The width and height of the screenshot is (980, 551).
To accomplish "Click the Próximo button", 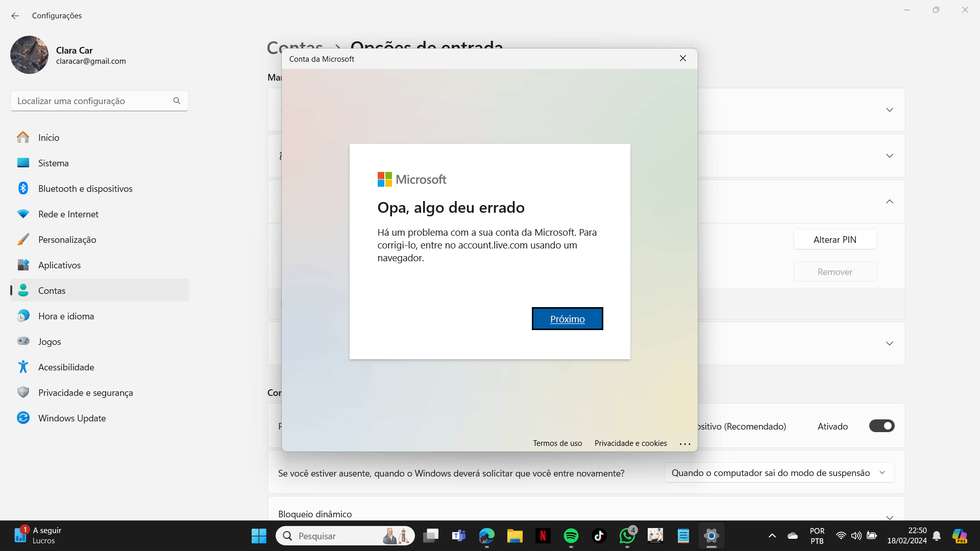I will tap(567, 319).
